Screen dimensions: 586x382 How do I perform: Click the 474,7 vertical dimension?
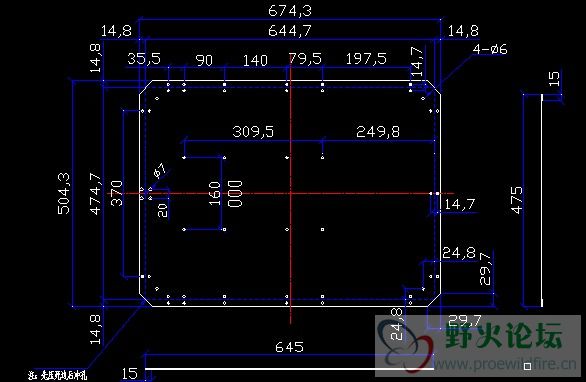(x=96, y=194)
